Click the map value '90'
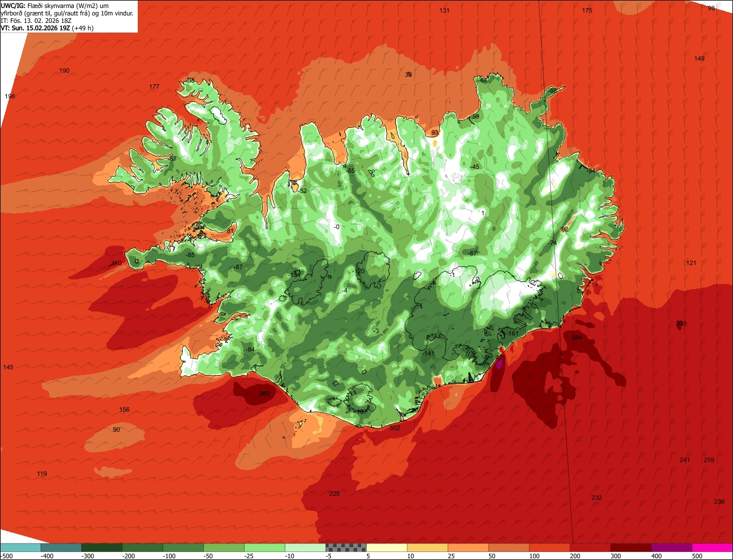The width and height of the screenshot is (733, 560). 116,429
